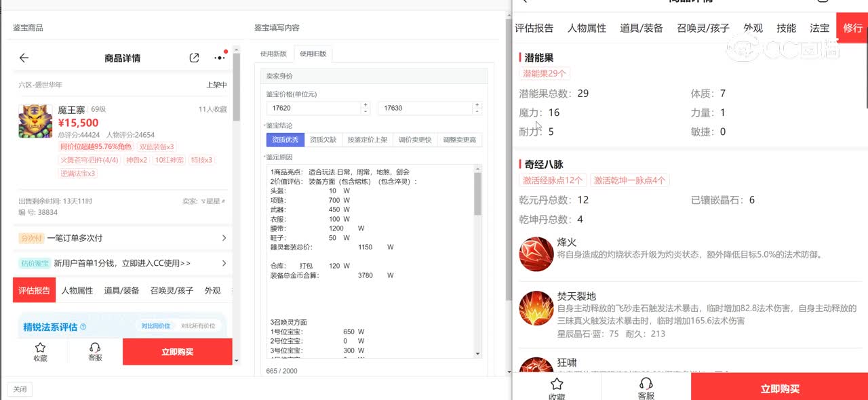The height and width of the screenshot is (400, 868).
Task: Click the left product panel scrollbar thumb
Action: pos(236,88)
